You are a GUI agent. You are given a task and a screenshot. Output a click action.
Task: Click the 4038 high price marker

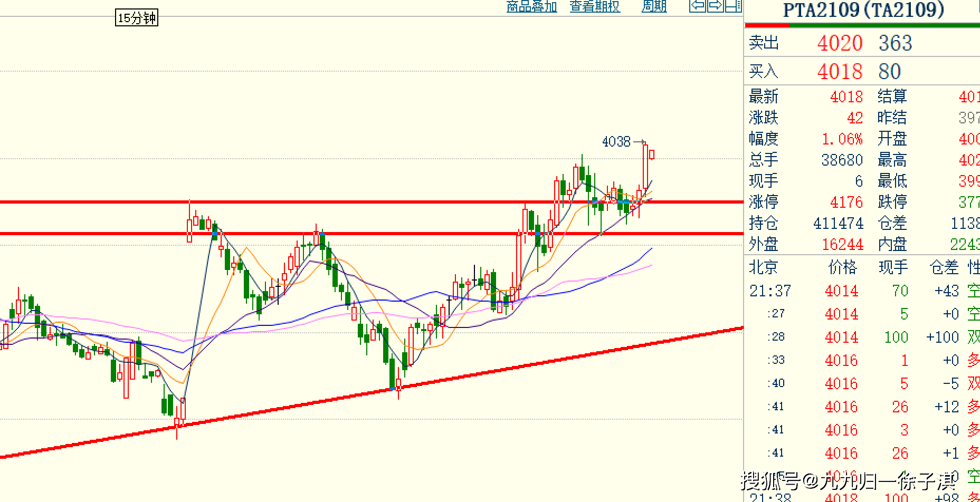coord(616,142)
